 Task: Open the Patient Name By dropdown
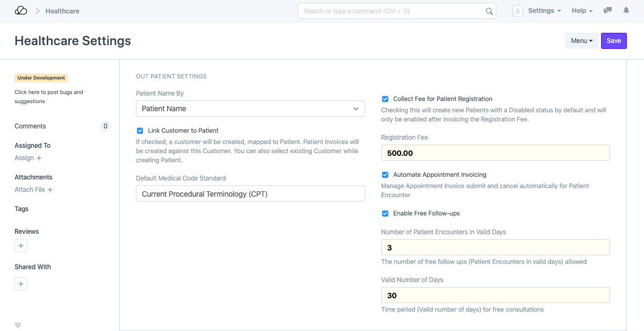[x=250, y=109]
